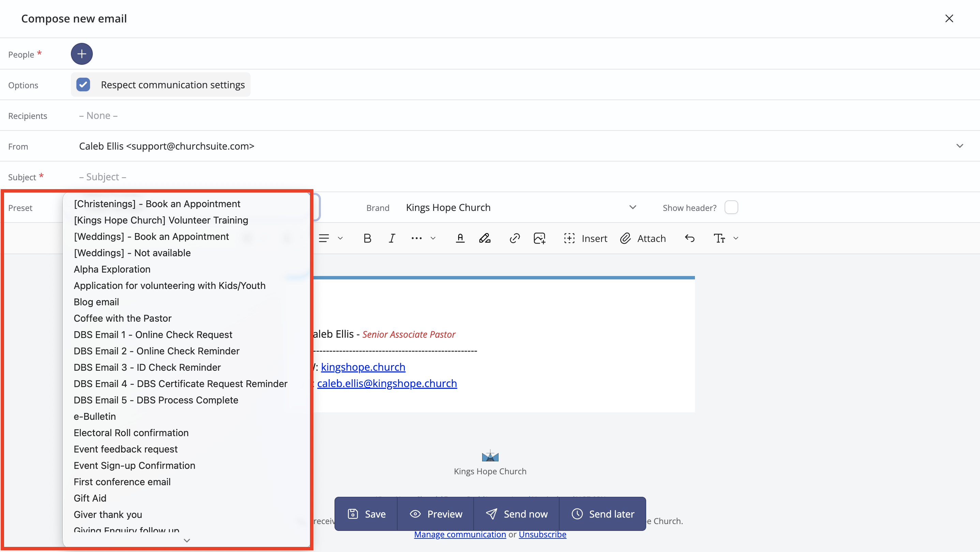
Task: Choose the highlight colour pen tool
Action: coord(485,239)
